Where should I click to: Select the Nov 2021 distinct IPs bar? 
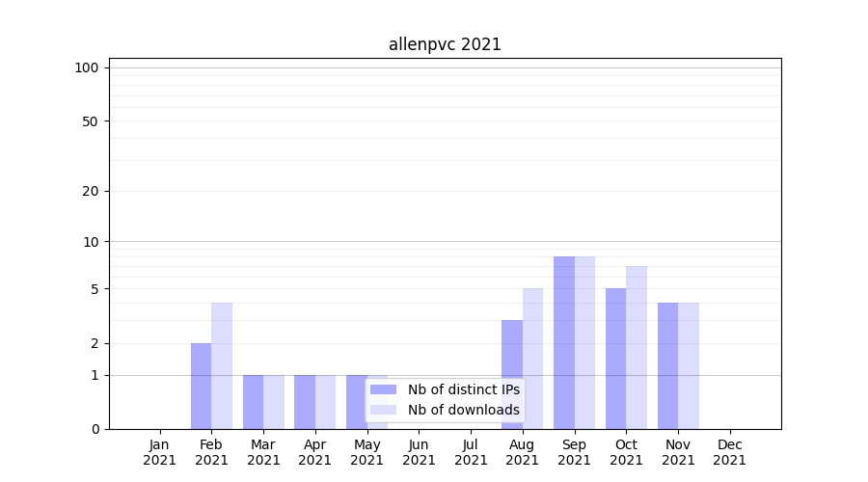tap(667, 366)
